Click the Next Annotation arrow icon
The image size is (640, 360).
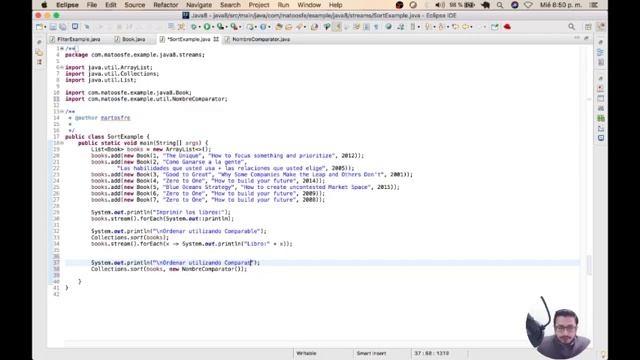click(x=427, y=27)
